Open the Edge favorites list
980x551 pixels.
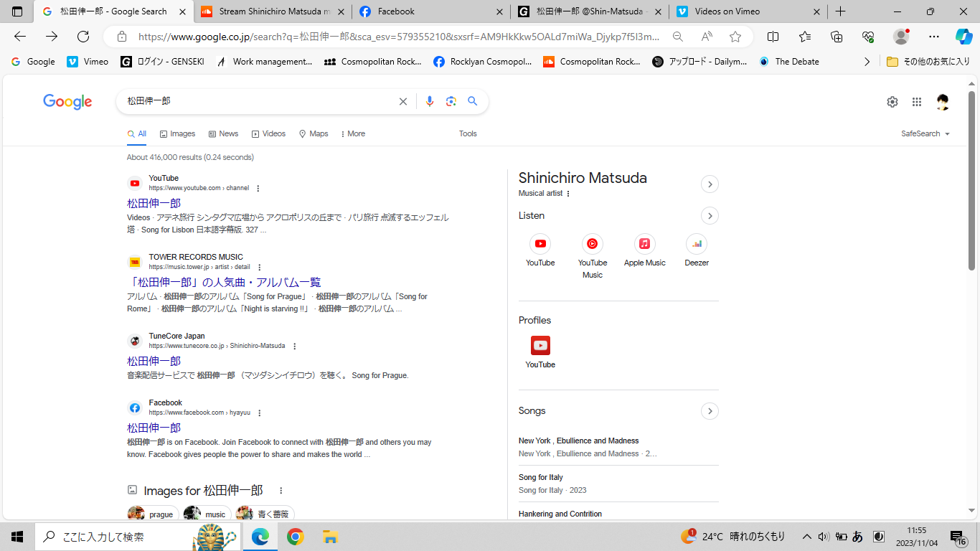click(x=805, y=37)
